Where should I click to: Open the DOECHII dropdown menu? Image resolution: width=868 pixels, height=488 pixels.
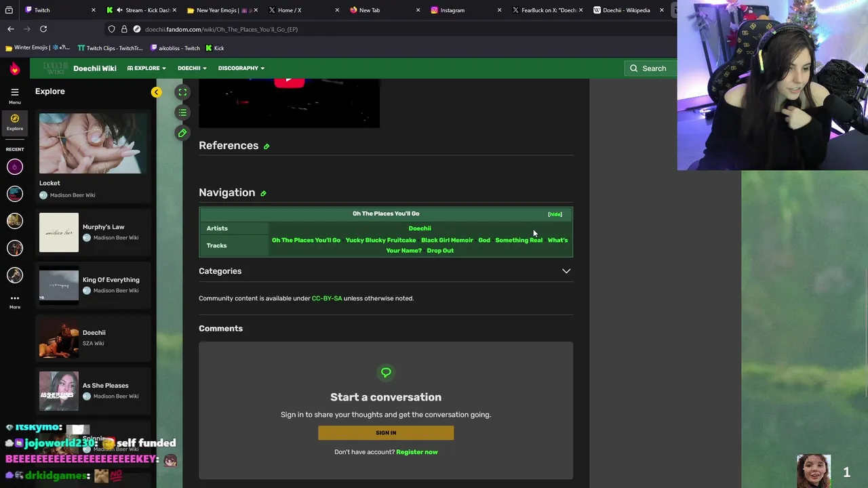point(192,68)
